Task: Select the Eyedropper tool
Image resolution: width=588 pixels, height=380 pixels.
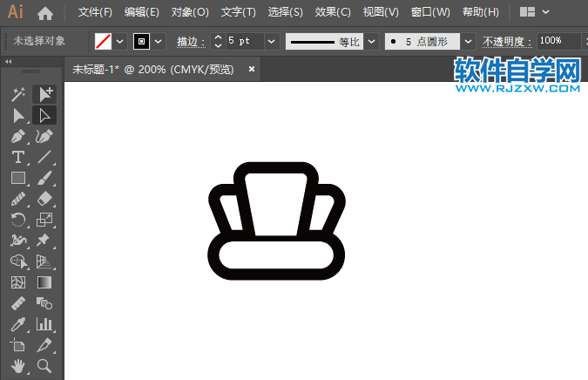Action: tap(17, 325)
